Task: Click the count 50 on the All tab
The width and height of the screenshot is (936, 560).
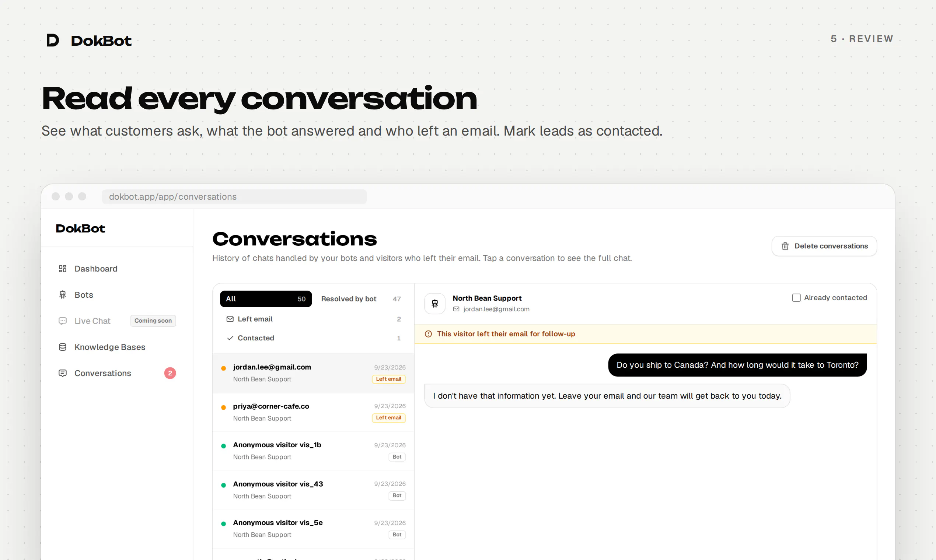Action: [301, 299]
